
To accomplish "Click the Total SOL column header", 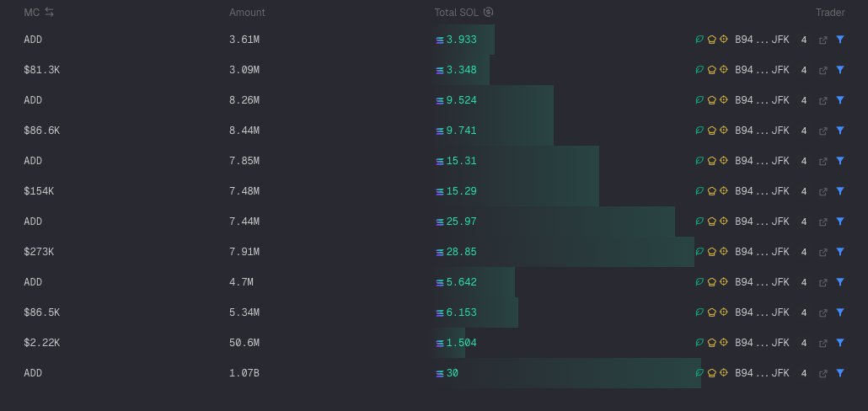I will (456, 12).
